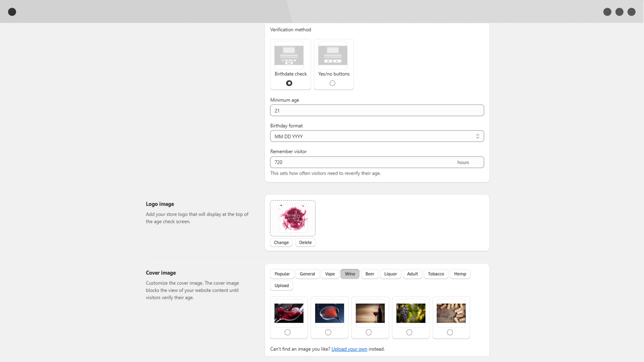
Task: Switch to the Popular cover tab
Action: (282, 274)
